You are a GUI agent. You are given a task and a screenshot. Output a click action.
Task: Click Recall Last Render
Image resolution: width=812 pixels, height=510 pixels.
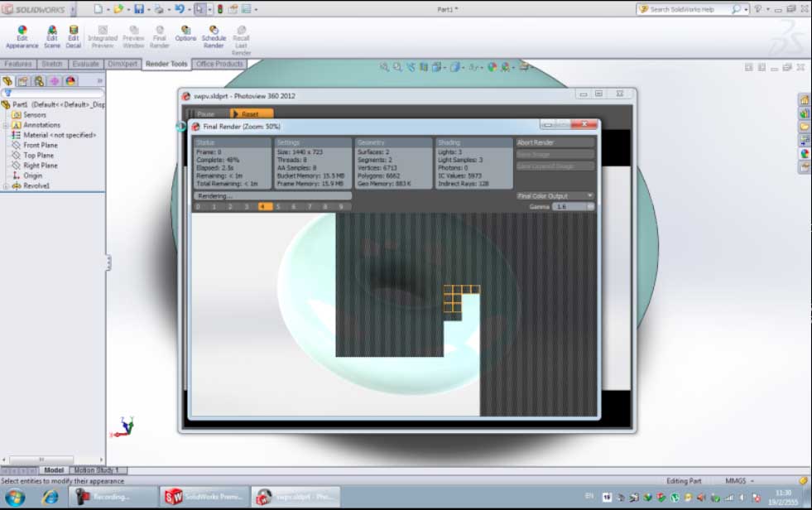[x=241, y=41]
